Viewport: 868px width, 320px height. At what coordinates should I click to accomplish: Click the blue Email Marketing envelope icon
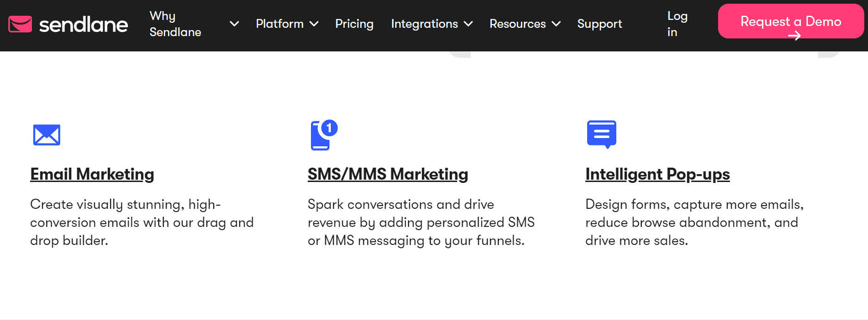click(47, 135)
